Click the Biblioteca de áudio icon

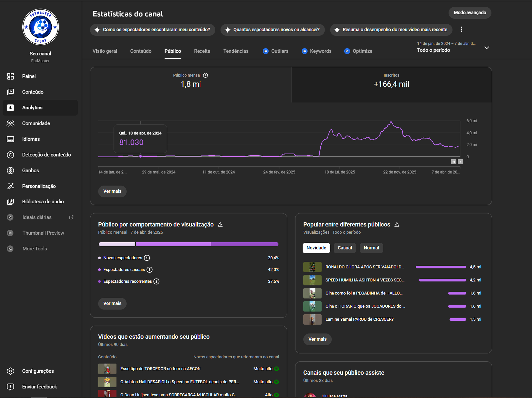point(10,202)
